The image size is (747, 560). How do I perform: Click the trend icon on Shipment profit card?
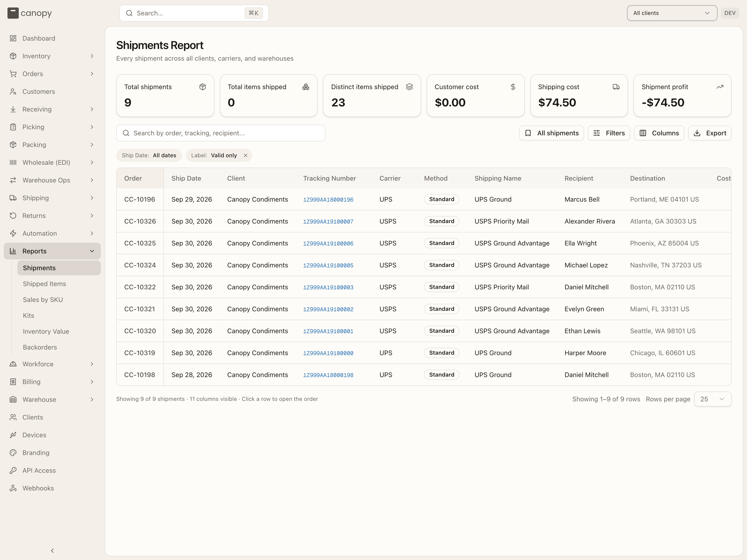tap(720, 87)
